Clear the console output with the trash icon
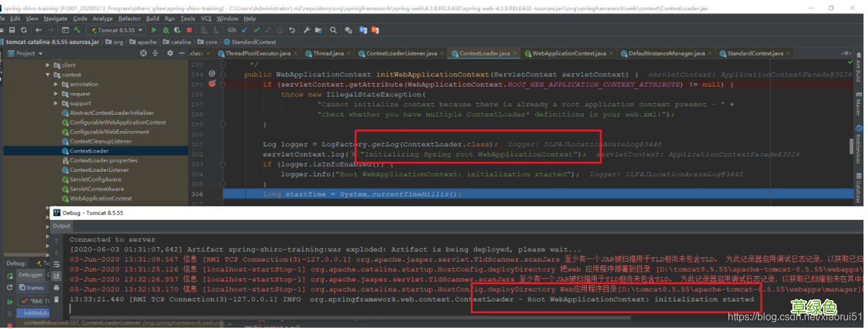The width and height of the screenshot is (868, 329). (56, 299)
